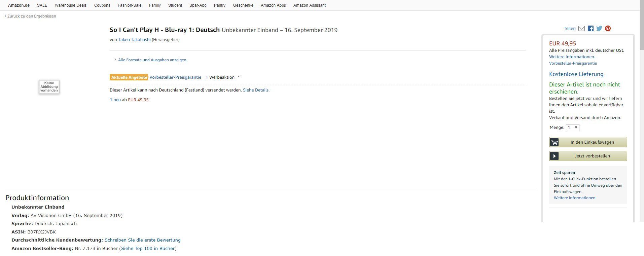
Task: Click the product title So I Can't Play H
Action: point(165,30)
